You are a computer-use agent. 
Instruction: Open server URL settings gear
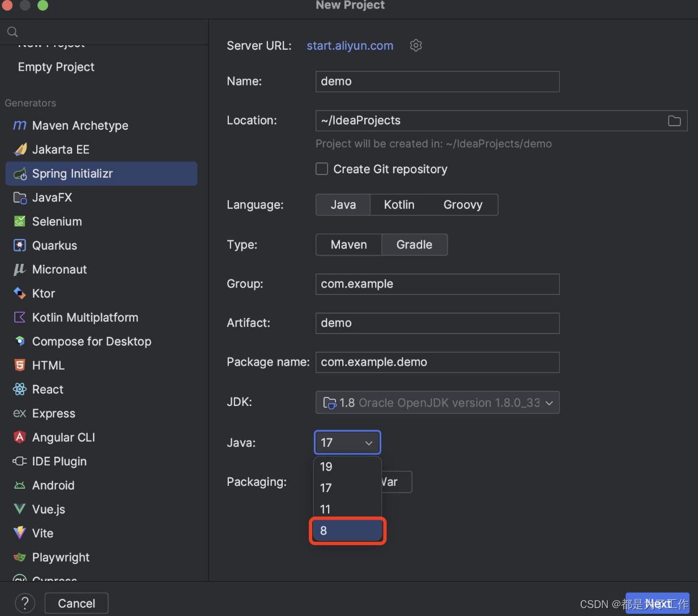click(416, 45)
